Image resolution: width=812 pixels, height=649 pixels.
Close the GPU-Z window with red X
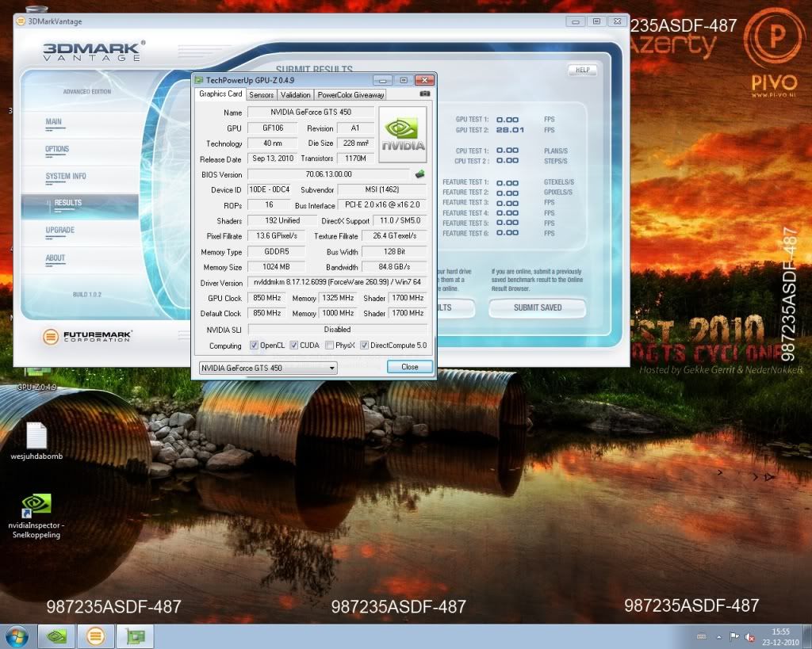click(x=424, y=80)
